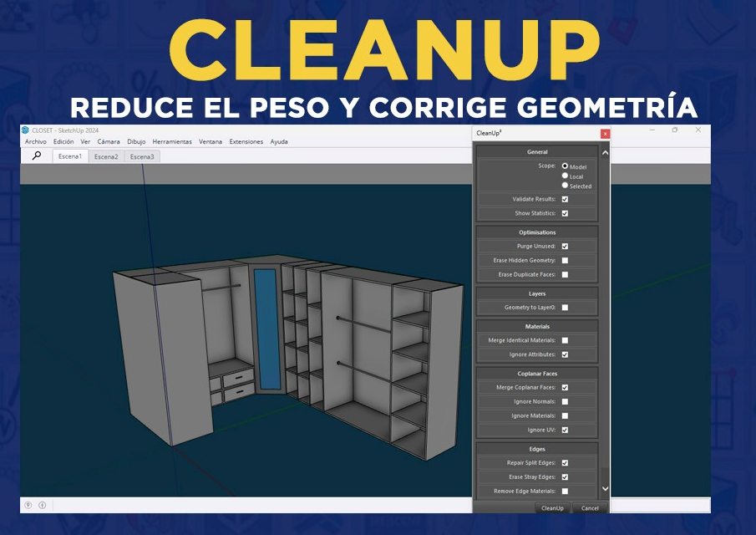Image resolution: width=756 pixels, height=535 pixels.
Task: Switch to the Escena2 tab
Action: point(106,156)
